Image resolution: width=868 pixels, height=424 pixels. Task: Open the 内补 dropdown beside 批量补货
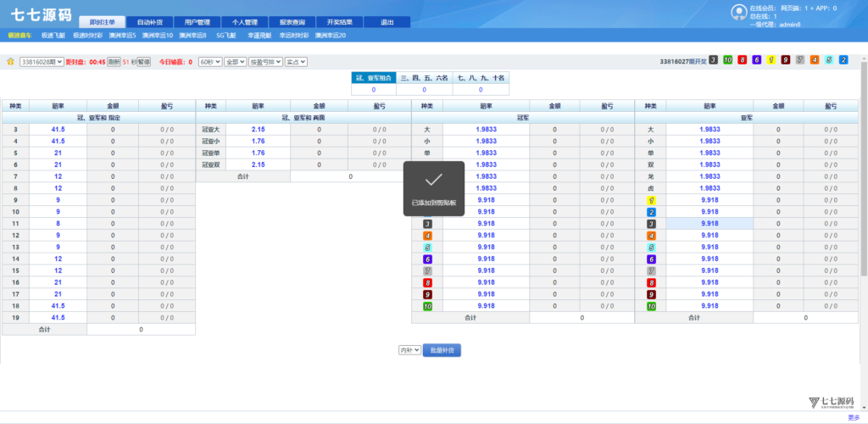click(410, 349)
